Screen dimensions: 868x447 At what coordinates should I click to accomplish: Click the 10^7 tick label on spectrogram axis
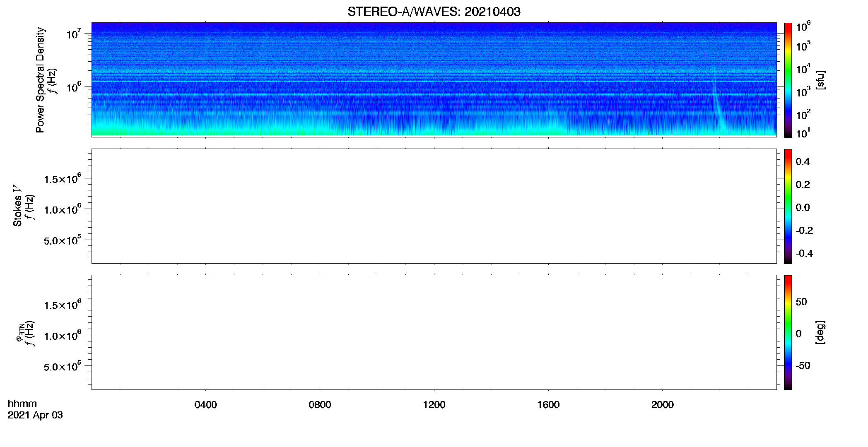pyautogui.click(x=74, y=34)
